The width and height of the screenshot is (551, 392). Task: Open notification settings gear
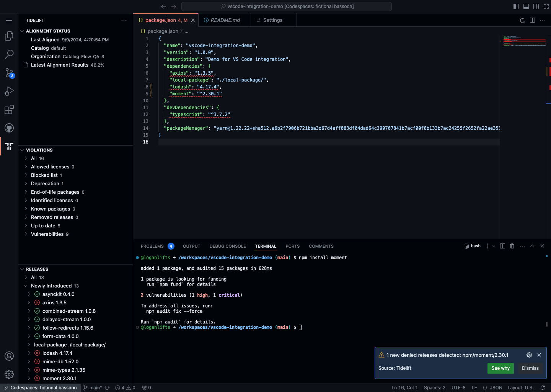(x=529, y=355)
